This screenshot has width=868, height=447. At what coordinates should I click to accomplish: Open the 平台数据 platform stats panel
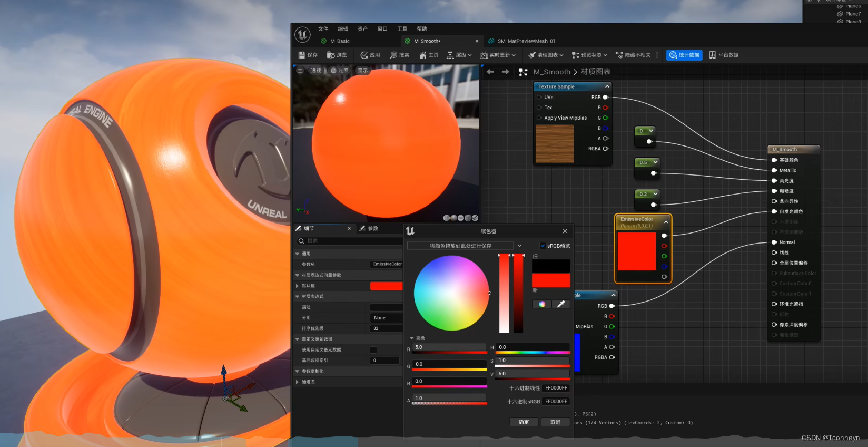724,55
